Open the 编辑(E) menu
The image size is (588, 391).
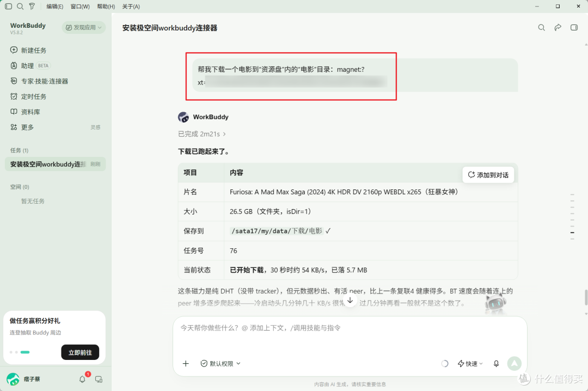pyautogui.click(x=55, y=7)
